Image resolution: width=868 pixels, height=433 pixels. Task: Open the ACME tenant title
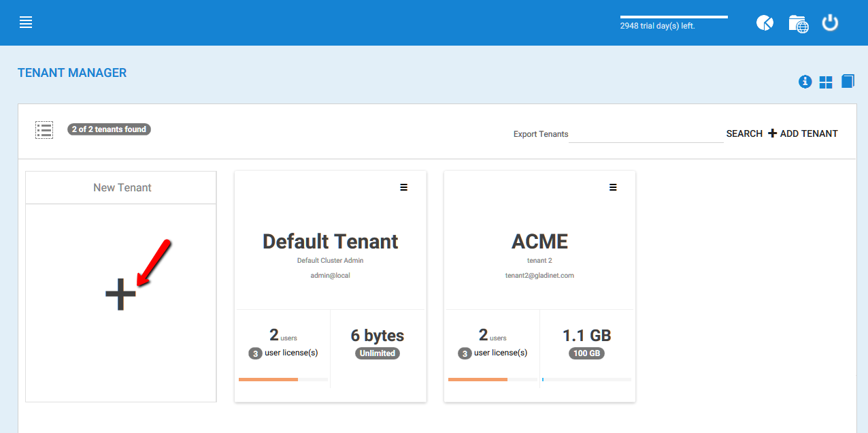click(539, 241)
